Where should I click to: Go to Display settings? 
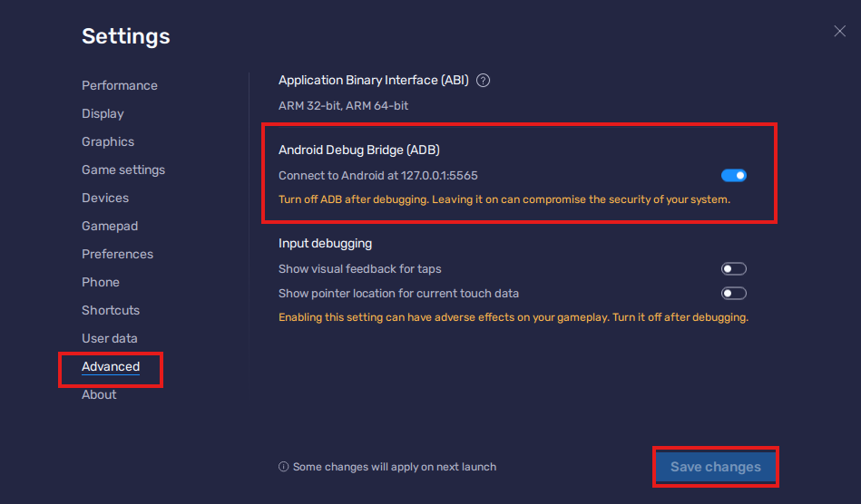(x=103, y=113)
